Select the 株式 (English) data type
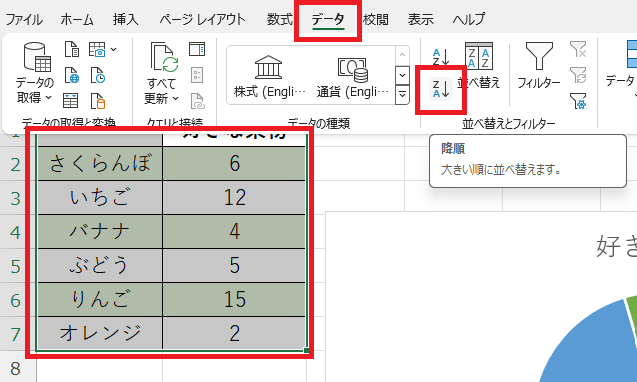The height and width of the screenshot is (382, 637). (x=269, y=76)
